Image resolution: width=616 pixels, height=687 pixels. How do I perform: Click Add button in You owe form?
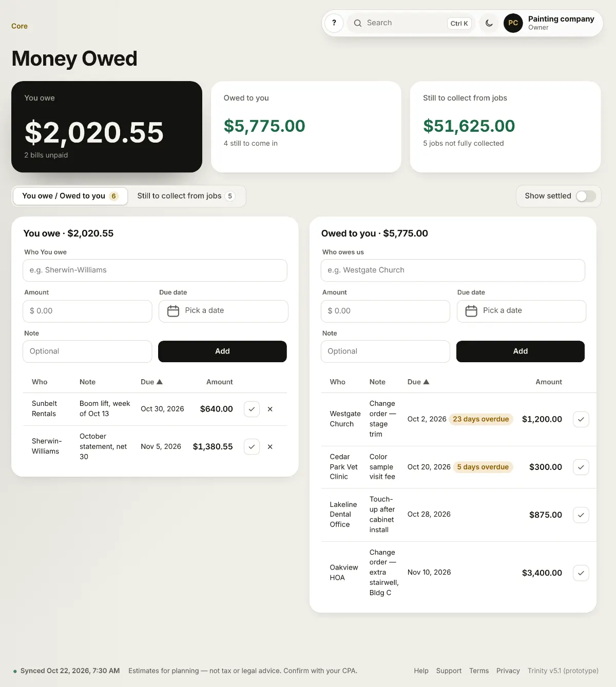(222, 351)
